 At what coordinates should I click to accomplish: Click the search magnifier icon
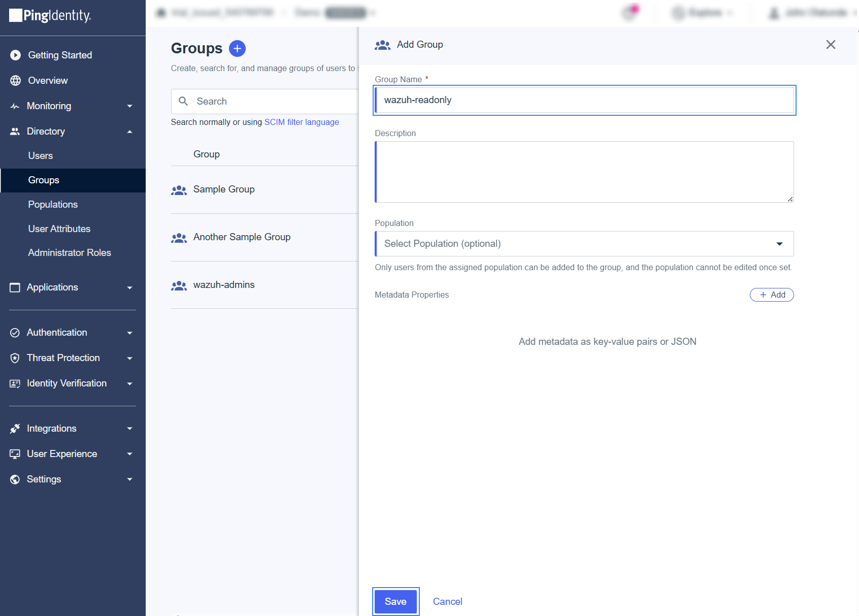click(x=183, y=101)
